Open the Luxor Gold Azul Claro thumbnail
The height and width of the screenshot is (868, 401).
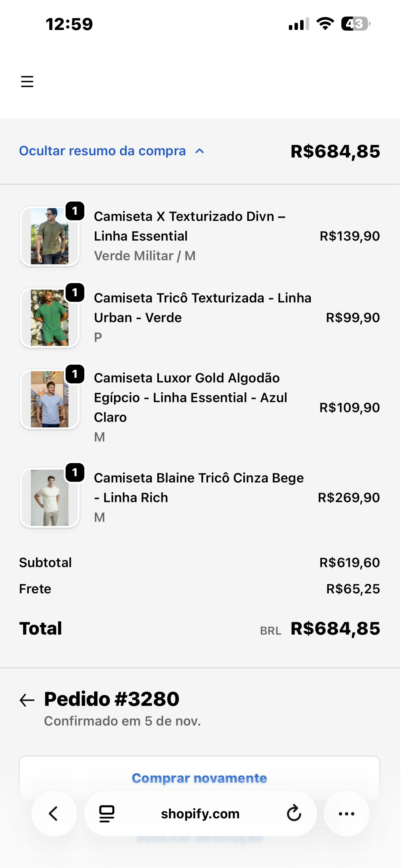click(49, 399)
